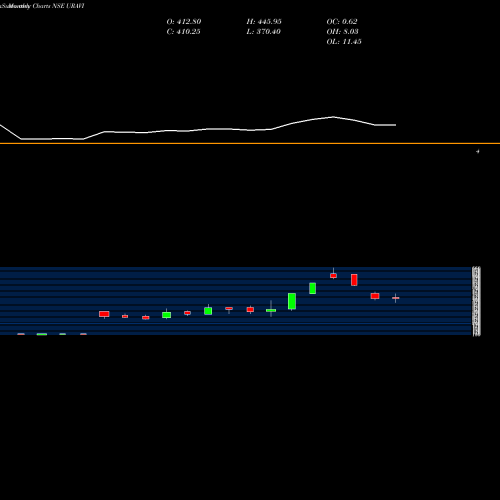500x500 pixels.
Task: Click the OH: 8.03 value
Action: pyautogui.click(x=342, y=31)
